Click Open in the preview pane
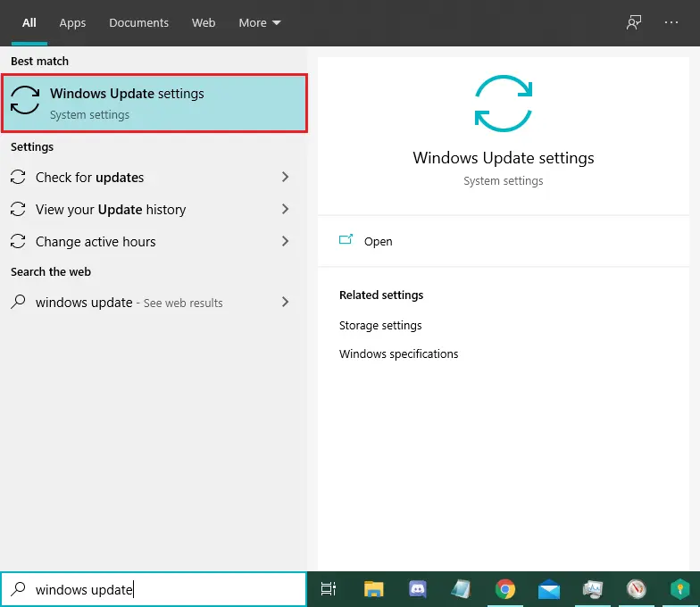Image resolution: width=700 pixels, height=607 pixels. pos(379,241)
